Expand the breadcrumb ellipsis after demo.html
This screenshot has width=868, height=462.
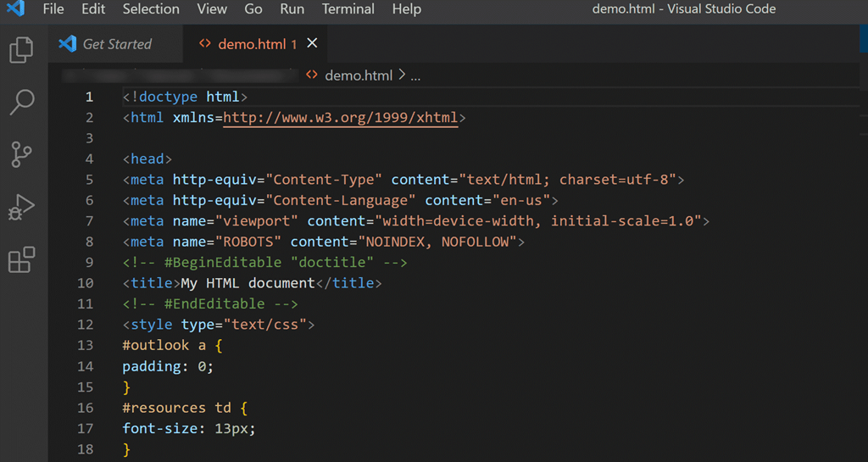415,75
